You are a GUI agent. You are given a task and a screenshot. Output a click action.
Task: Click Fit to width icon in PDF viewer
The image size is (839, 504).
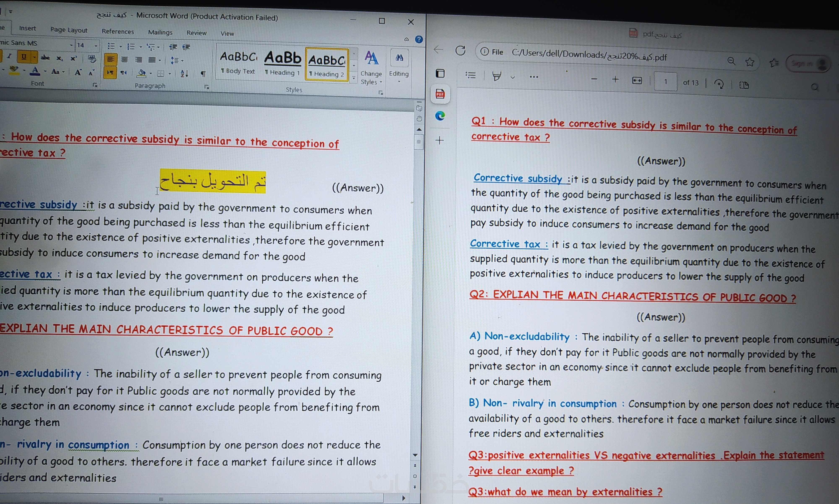[637, 80]
